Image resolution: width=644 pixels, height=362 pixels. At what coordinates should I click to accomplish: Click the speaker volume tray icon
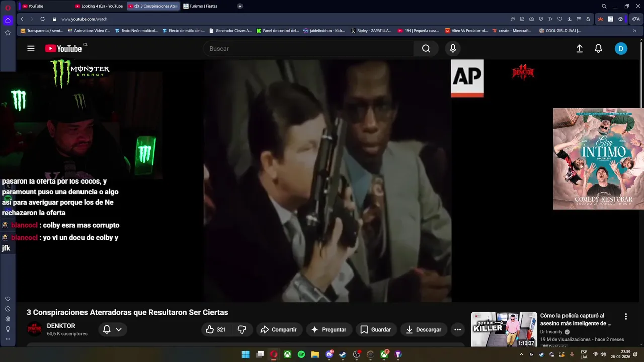603,354
